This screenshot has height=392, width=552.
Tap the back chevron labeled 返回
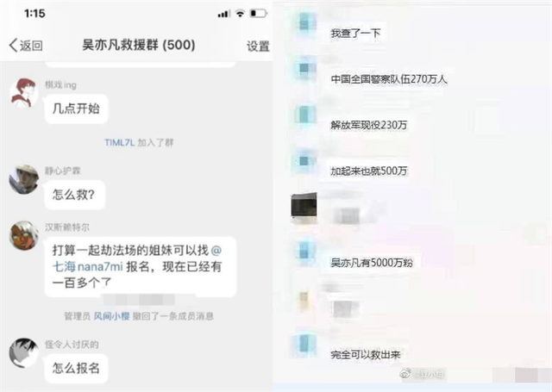(x=25, y=46)
